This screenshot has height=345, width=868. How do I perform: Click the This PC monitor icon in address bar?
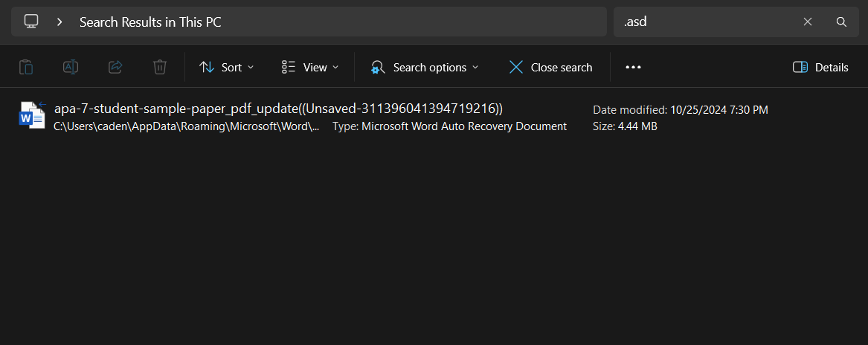point(31,22)
